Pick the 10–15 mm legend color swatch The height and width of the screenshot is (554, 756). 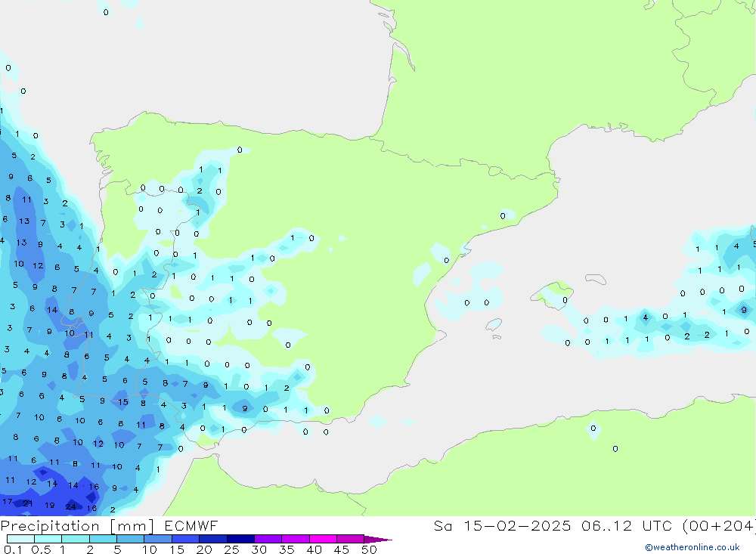pos(158,539)
